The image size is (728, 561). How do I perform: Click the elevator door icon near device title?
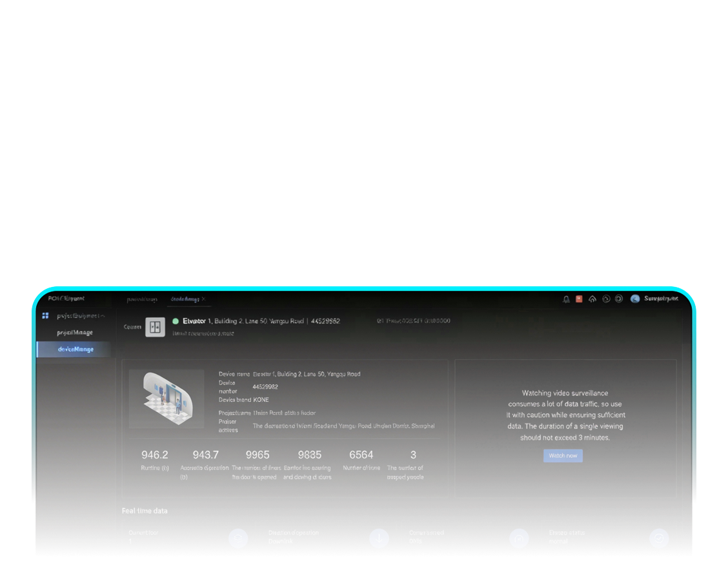(154, 327)
